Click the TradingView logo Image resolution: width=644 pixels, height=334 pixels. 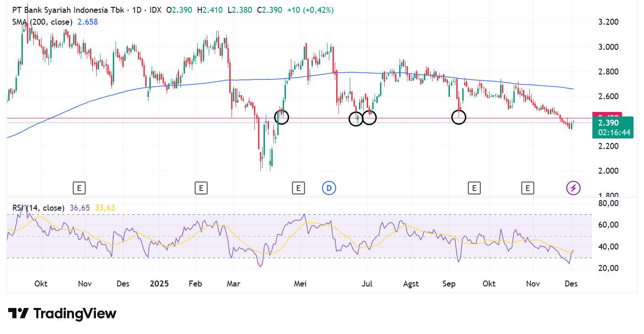(x=62, y=313)
